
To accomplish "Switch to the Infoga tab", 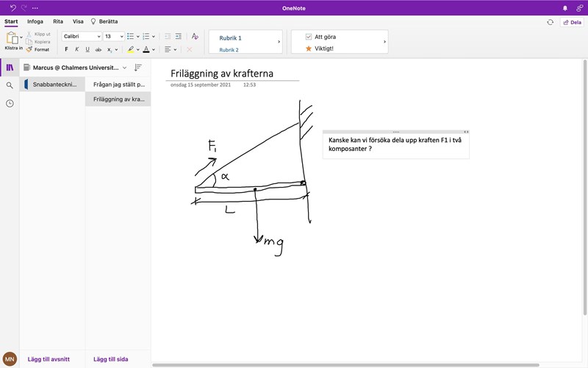I will (x=35, y=21).
